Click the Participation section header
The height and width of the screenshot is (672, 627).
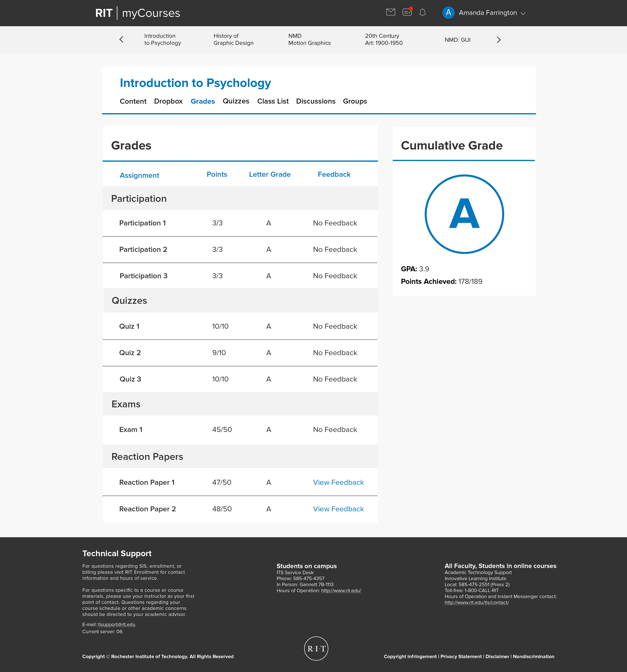click(240, 198)
